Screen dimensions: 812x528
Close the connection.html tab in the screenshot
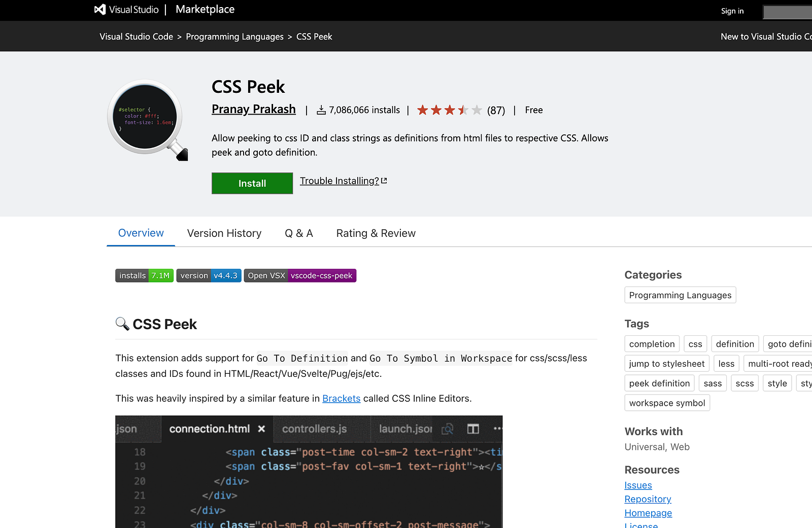[x=261, y=429]
